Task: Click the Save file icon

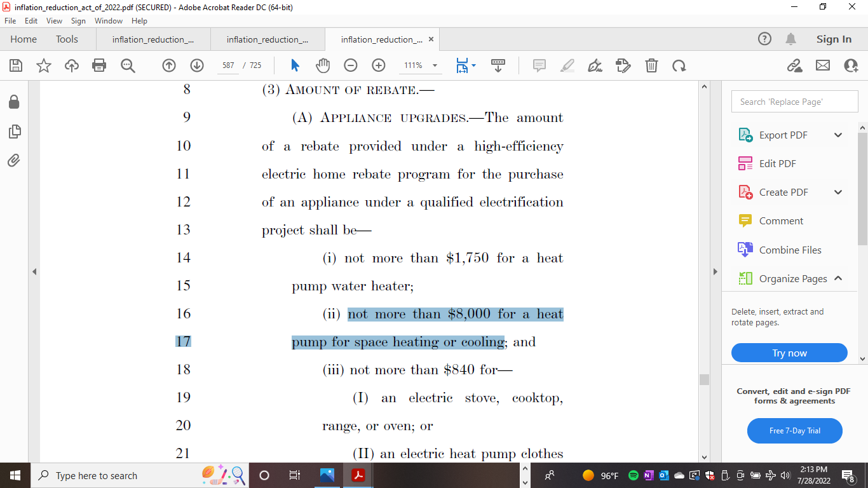Action: pyautogui.click(x=16, y=65)
